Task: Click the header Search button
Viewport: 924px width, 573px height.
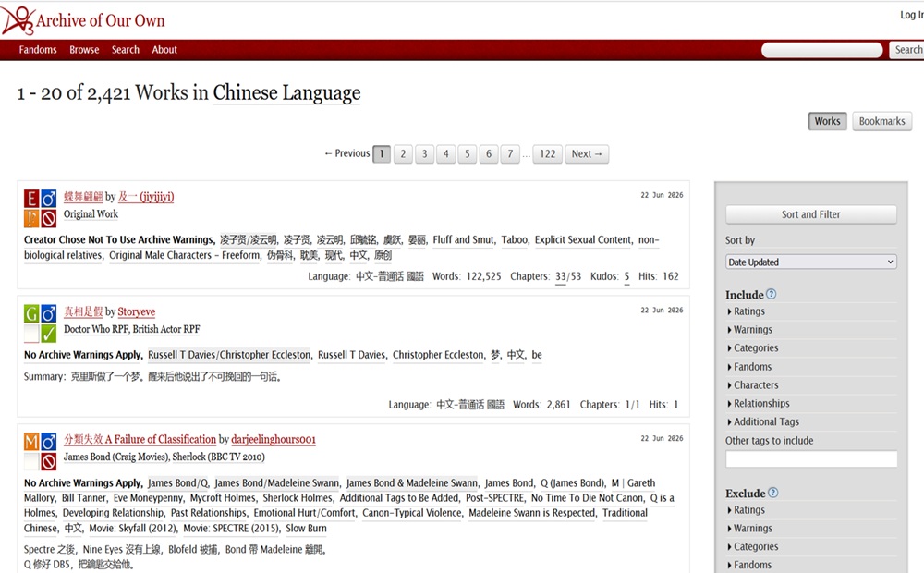Action: tap(907, 50)
